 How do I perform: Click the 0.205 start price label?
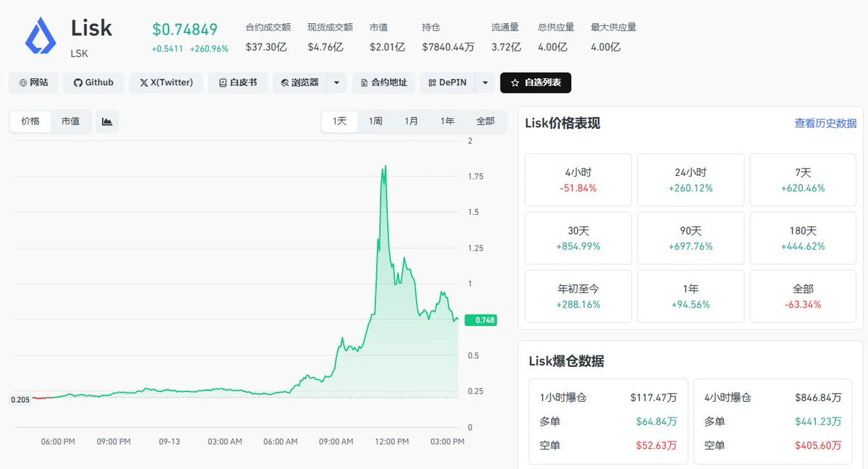(20, 400)
